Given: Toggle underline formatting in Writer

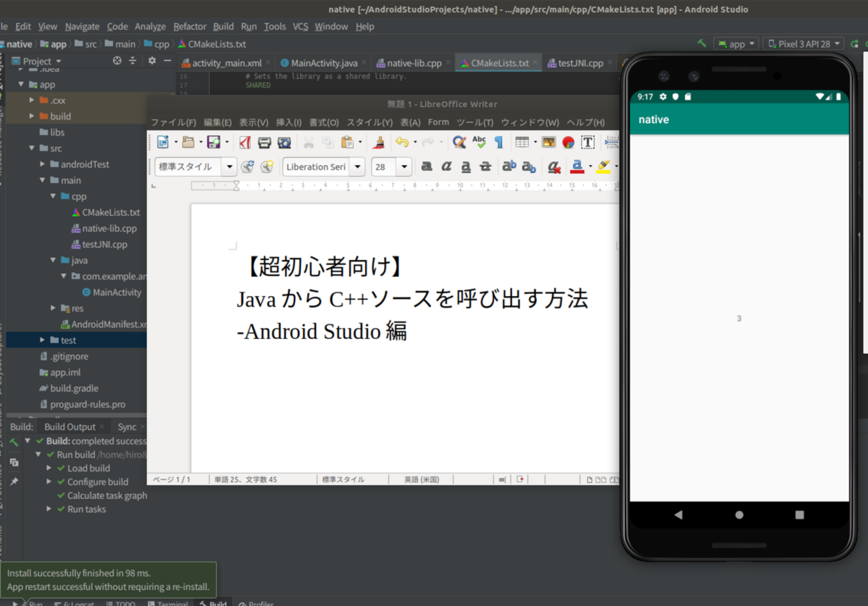Looking at the screenshot, I should [x=466, y=166].
